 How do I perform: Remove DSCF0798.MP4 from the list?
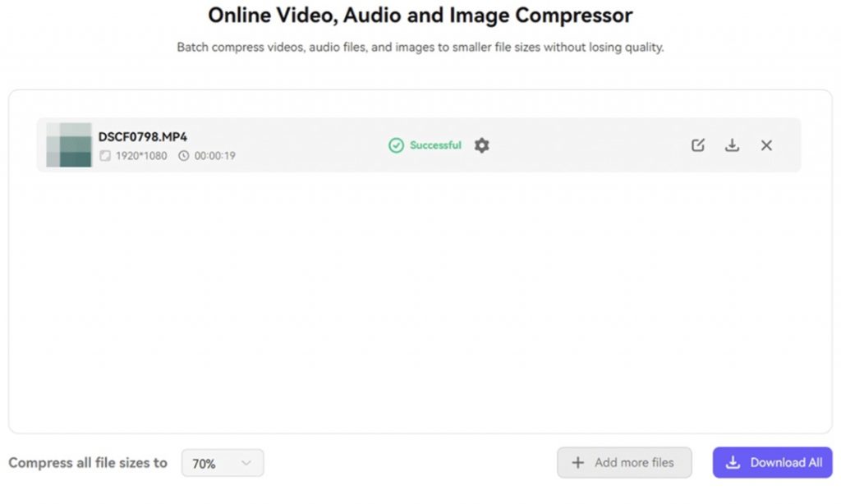click(766, 145)
